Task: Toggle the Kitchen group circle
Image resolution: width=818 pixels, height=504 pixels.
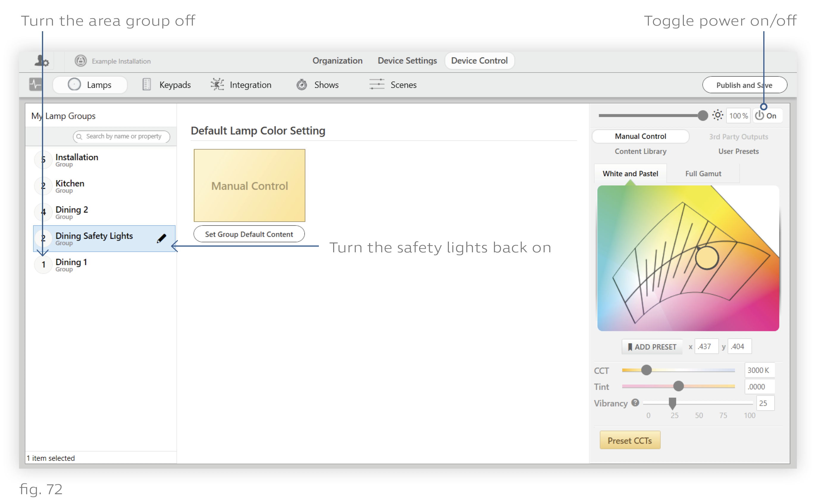Action: point(43,186)
